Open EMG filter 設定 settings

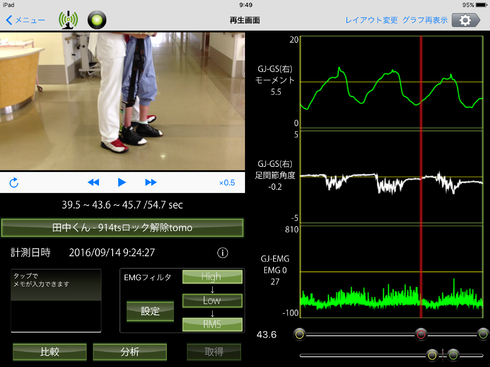pos(150,311)
